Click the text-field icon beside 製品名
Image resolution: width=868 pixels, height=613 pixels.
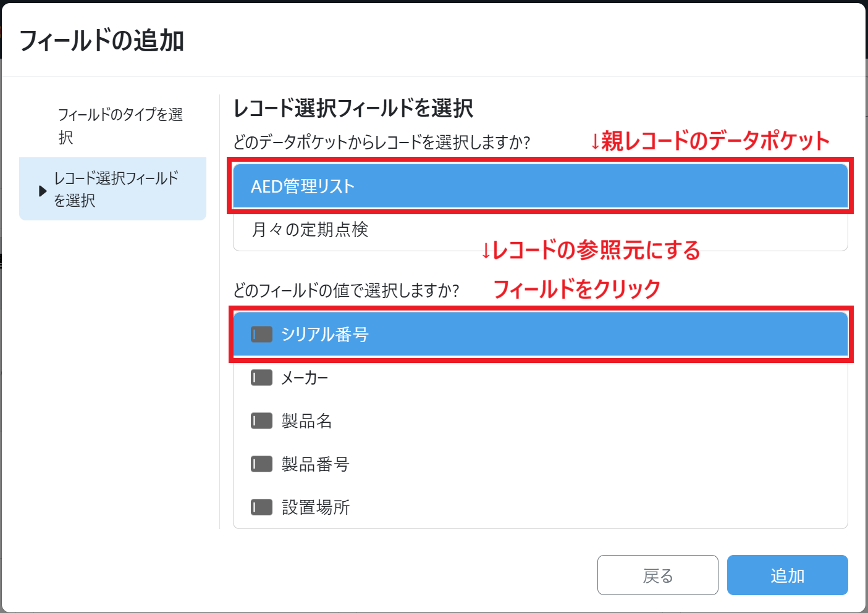pos(261,421)
